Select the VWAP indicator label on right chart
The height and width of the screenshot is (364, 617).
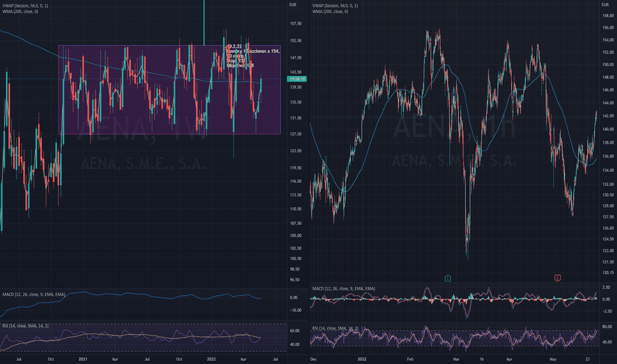coord(335,6)
